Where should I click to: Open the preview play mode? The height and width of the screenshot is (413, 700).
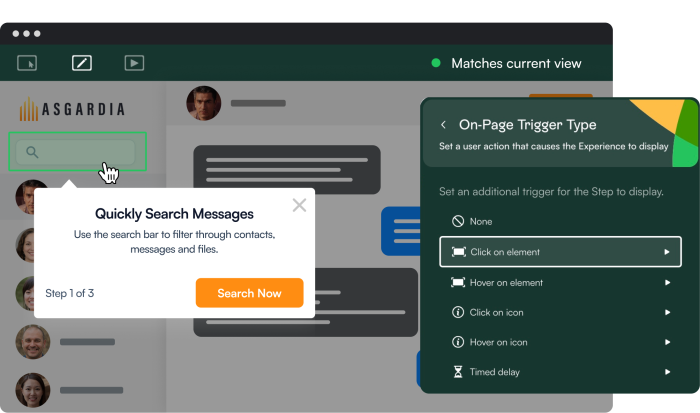134,63
